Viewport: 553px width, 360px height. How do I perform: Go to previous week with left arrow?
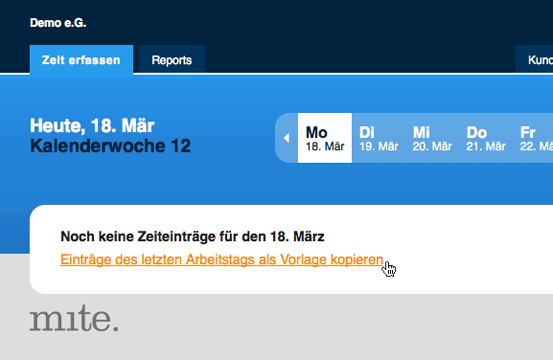tap(286, 138)
